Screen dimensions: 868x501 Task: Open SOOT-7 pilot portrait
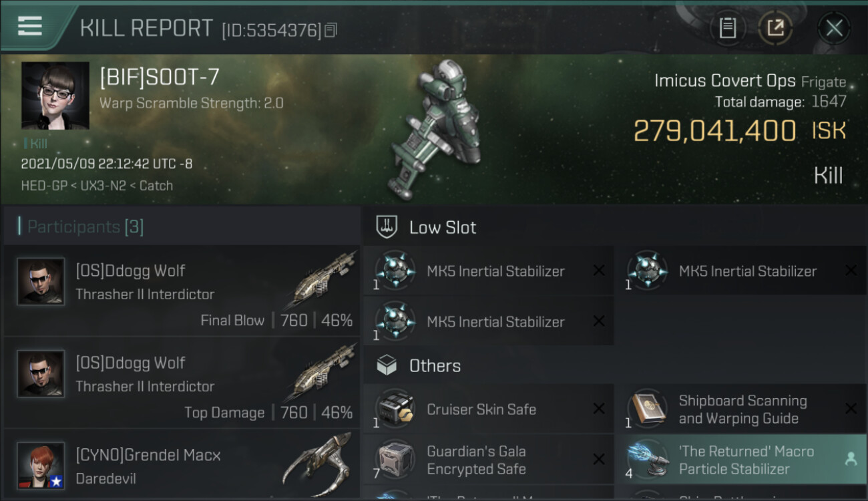(x=55, y=96)
